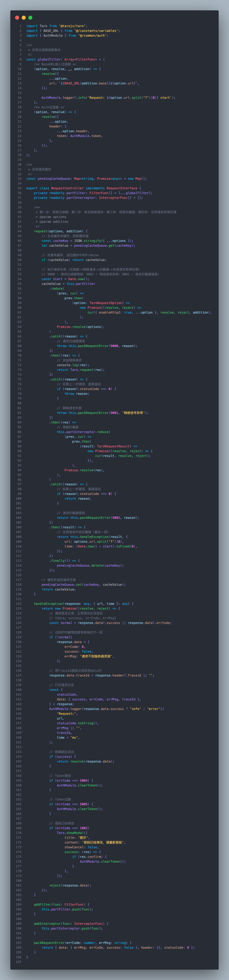Screen dimensions: 229x980
Task: Click "cur(result, resolve, reject);"
Action: point(123,456)
